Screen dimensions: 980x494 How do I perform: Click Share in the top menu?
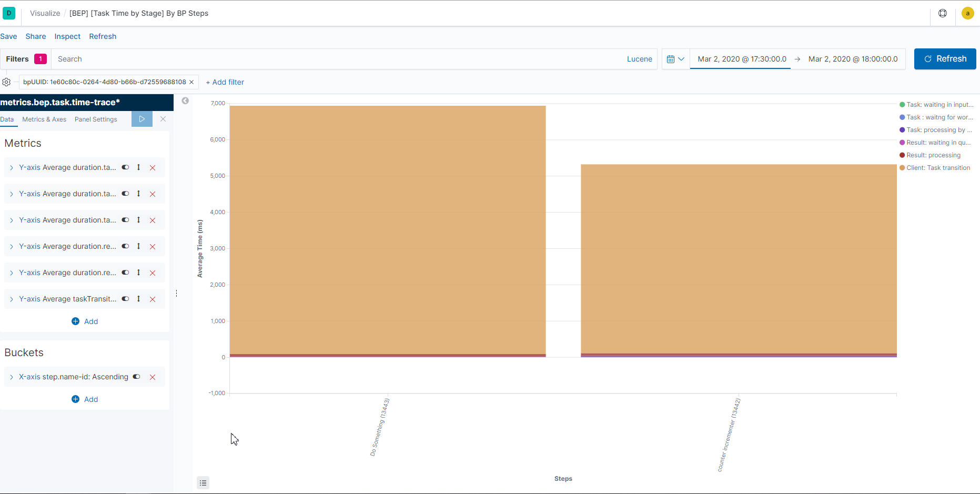[36, 36]
